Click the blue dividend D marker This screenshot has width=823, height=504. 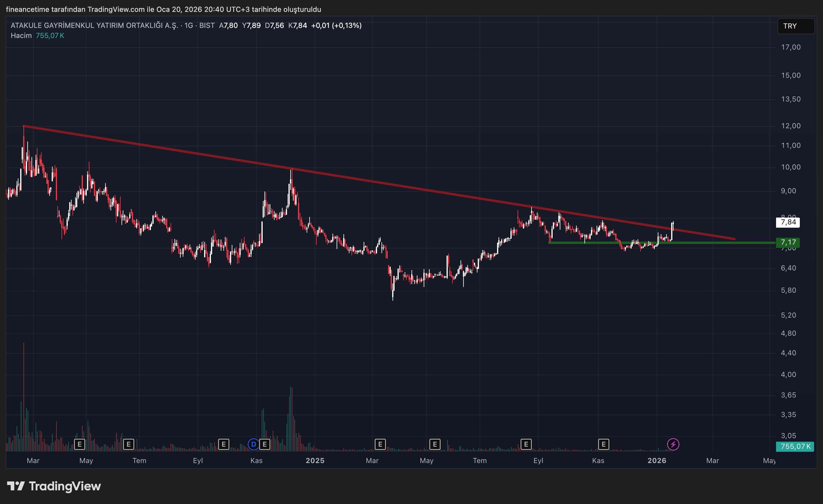253,444
